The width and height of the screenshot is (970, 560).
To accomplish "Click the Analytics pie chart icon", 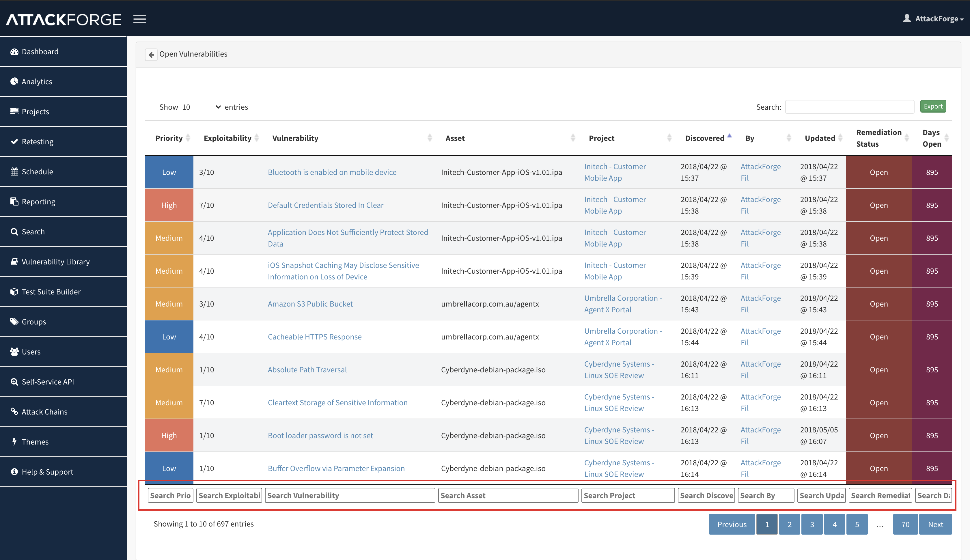I will (x=14, y=81).
